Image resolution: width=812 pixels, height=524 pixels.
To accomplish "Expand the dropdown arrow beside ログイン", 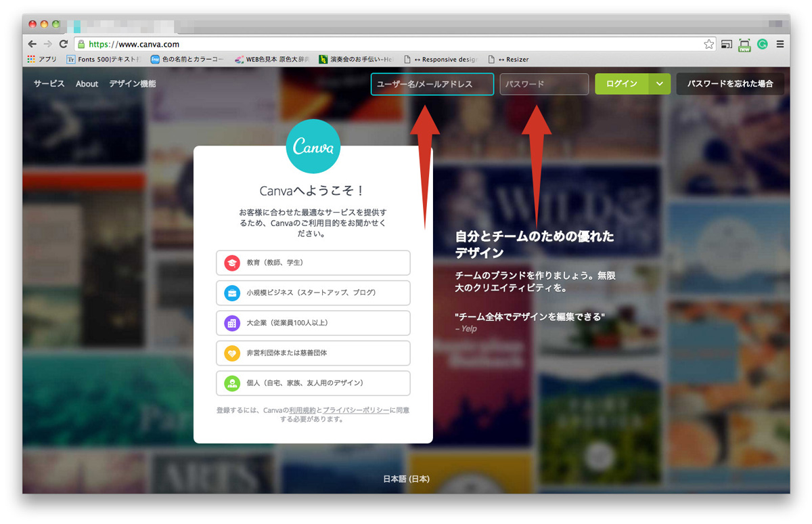I will click(660, 84).
